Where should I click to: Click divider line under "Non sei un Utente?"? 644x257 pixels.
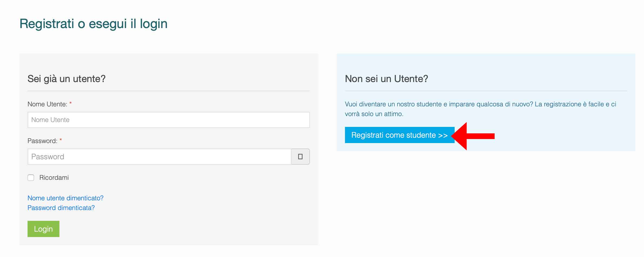tap(486, 91)
